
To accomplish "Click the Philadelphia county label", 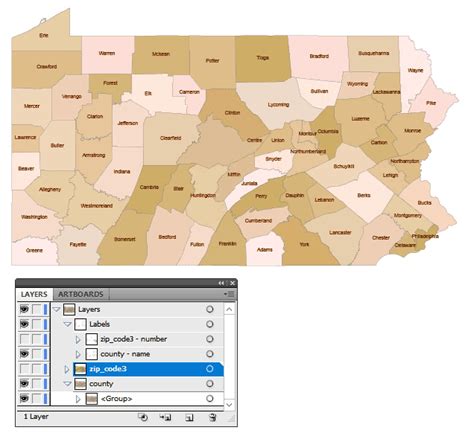I will 425,236.
